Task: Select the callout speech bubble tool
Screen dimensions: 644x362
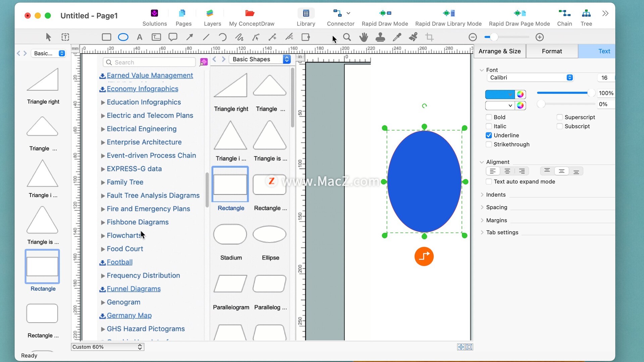Action: click(173, 37)
